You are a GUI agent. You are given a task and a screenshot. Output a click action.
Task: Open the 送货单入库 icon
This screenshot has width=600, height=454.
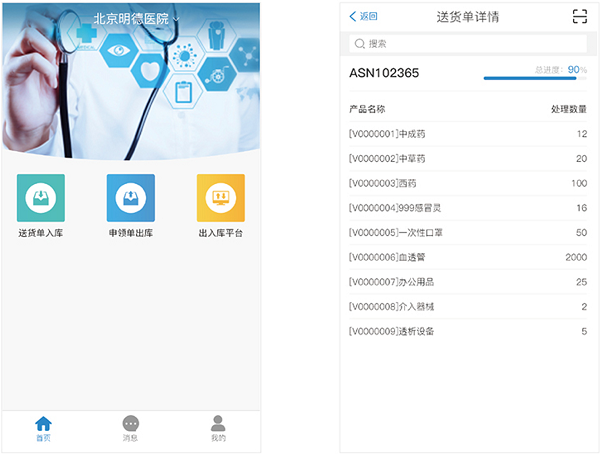[x=41, y=198]
